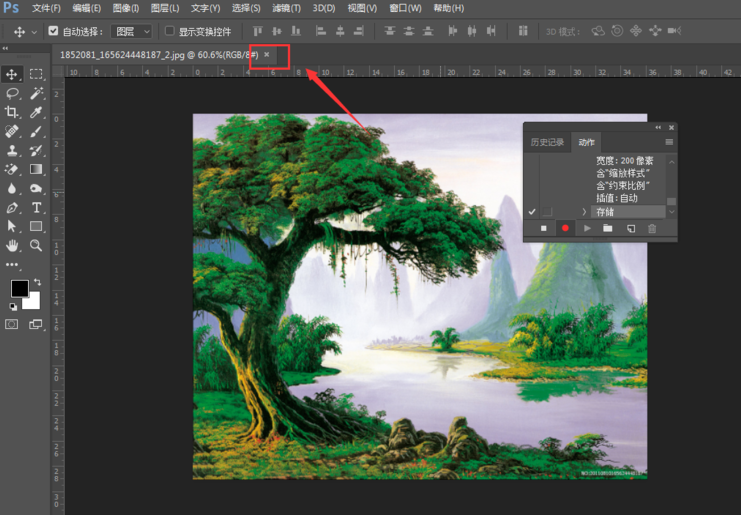Image resolution: width=741 pixels, height=515 pixels.
Task: Select the Brush tool
Action: click(36, 131)
